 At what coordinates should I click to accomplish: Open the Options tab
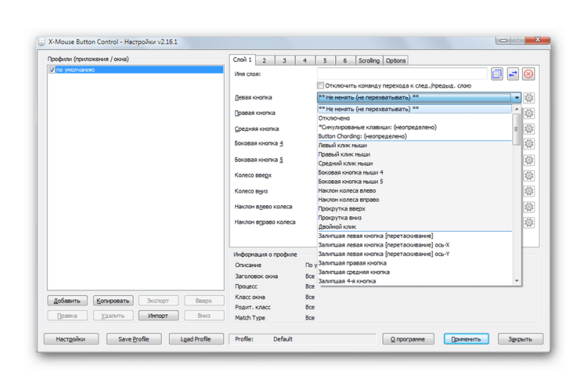click(395, 60)
